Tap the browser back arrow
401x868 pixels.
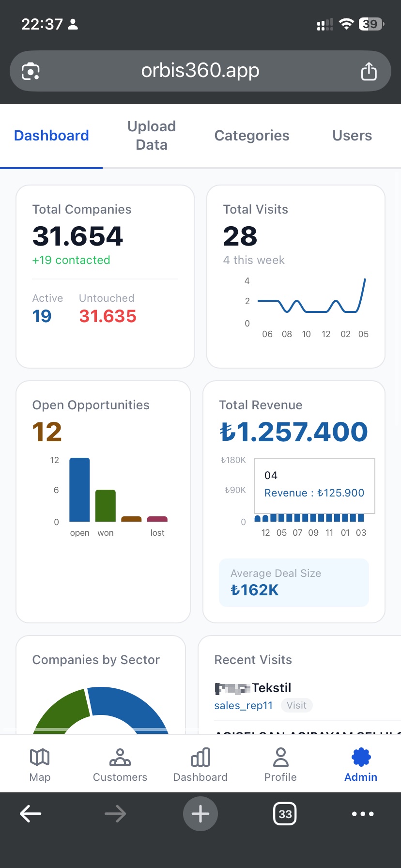[31, 814]
